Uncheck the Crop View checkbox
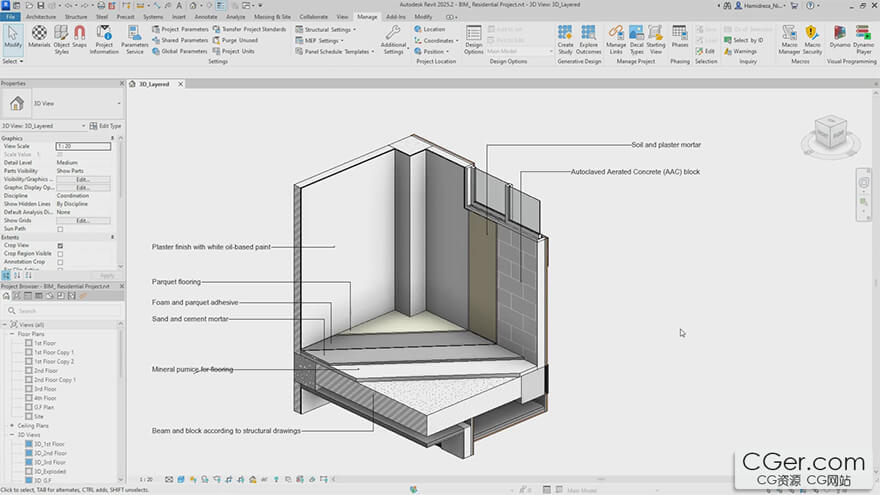The image size is (880, 495). click(60, 245)
